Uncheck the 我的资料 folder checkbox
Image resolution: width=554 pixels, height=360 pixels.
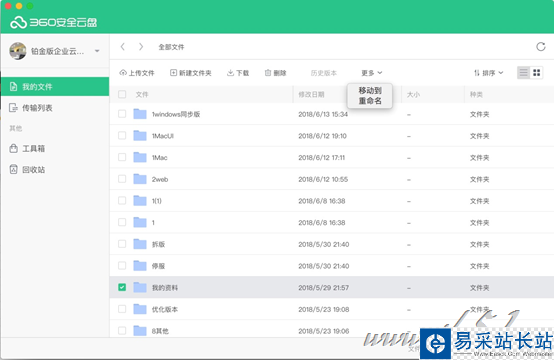coord(122,287)
